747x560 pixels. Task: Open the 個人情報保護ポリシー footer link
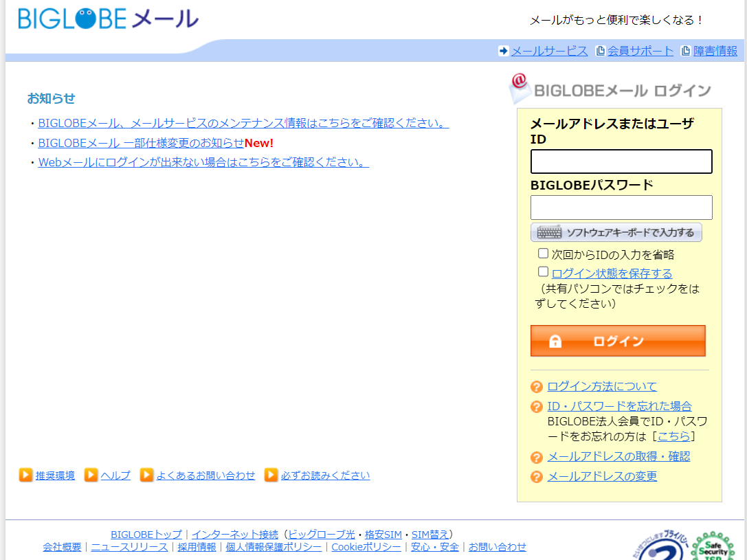coord(274,547)
